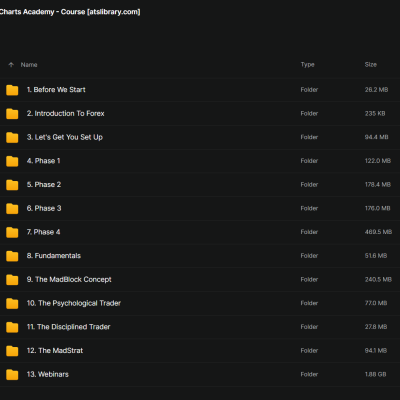
Task: Open the '6. Phase 3' folder name
Action: [x=44, y=208]
